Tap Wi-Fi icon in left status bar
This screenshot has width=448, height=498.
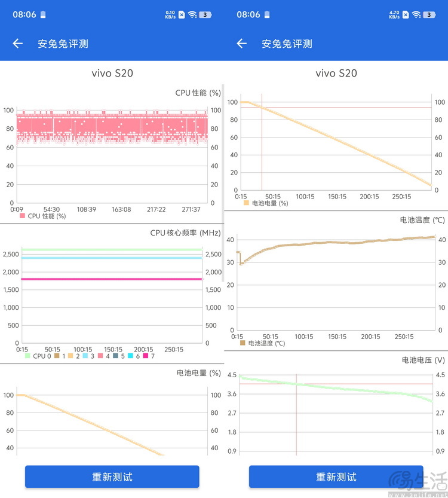click(x=192, y=14)
